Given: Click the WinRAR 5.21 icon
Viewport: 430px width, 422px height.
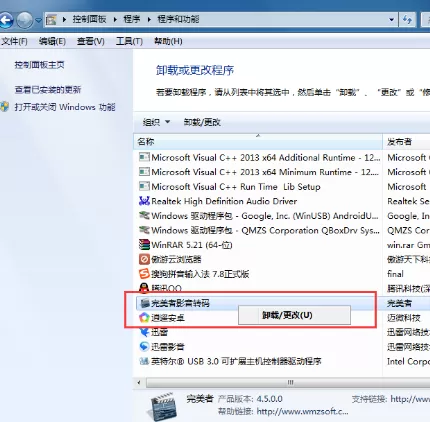Looking at the screenshot, I should pos(144,245).
